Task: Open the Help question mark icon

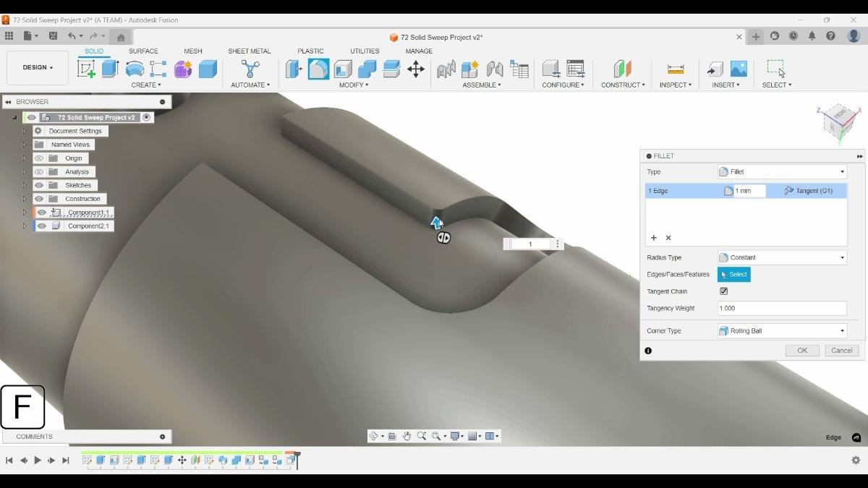Action: click(831, 36)
